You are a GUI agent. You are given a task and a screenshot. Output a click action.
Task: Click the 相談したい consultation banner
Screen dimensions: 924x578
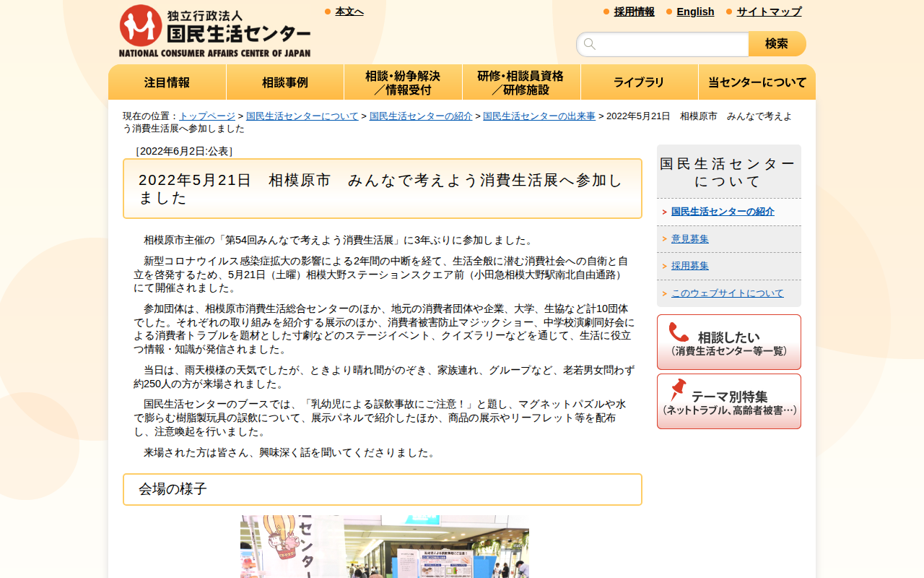(x=729, y=342)
